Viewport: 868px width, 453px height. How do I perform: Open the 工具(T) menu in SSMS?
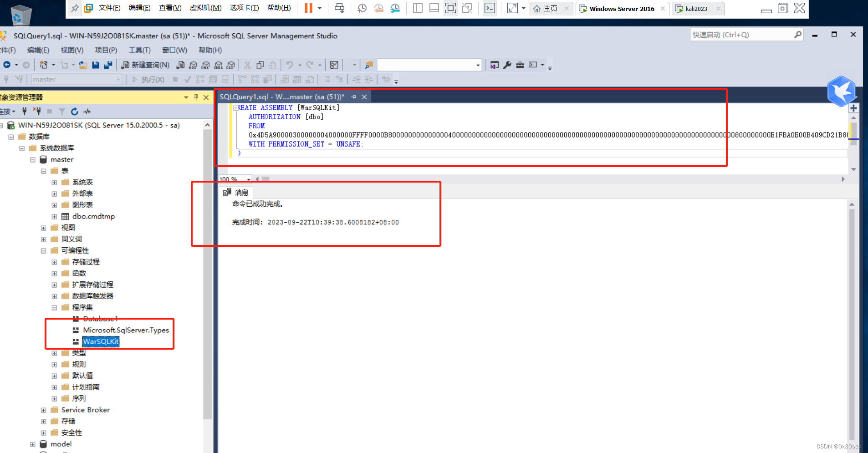click(139, 50)
